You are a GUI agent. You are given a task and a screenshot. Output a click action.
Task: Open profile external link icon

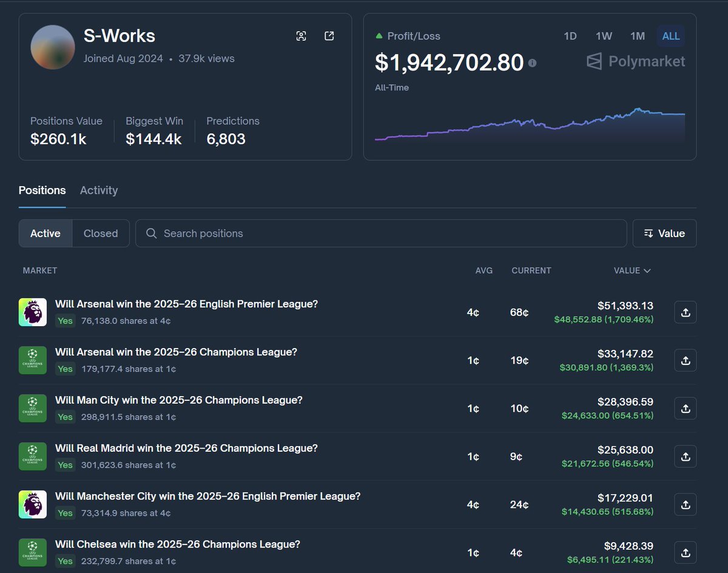click(x=329, y=36)
